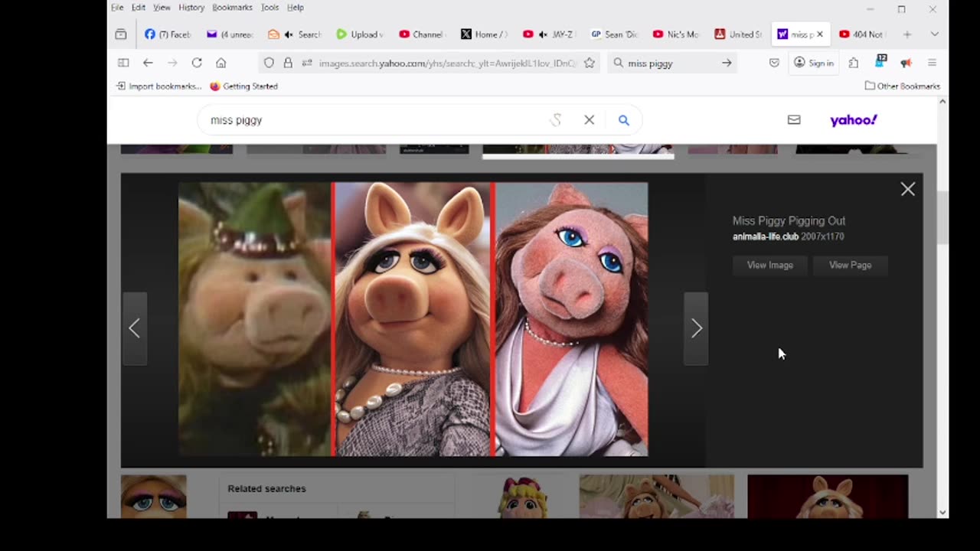Viewport: 980px width, 551px height.
Task: Submit browser search box arrow
Action: pos(727,63)
